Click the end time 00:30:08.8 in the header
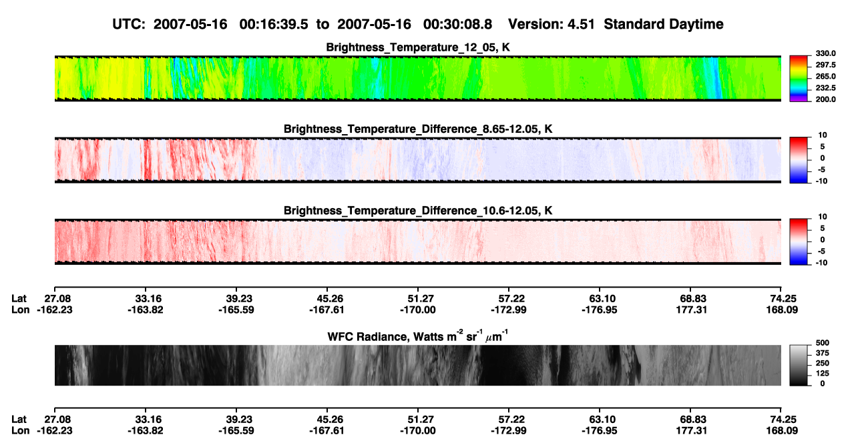Viewport: 868px width, 445px height. pos(459,25)
